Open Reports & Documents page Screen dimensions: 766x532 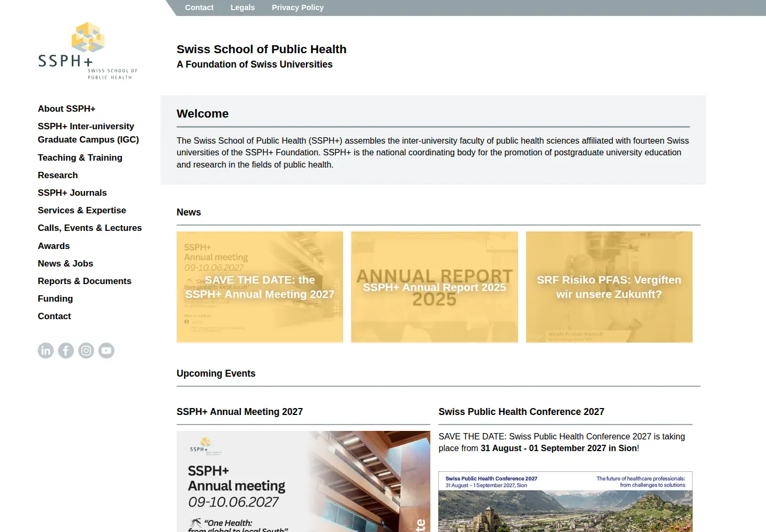click(85, 281)
